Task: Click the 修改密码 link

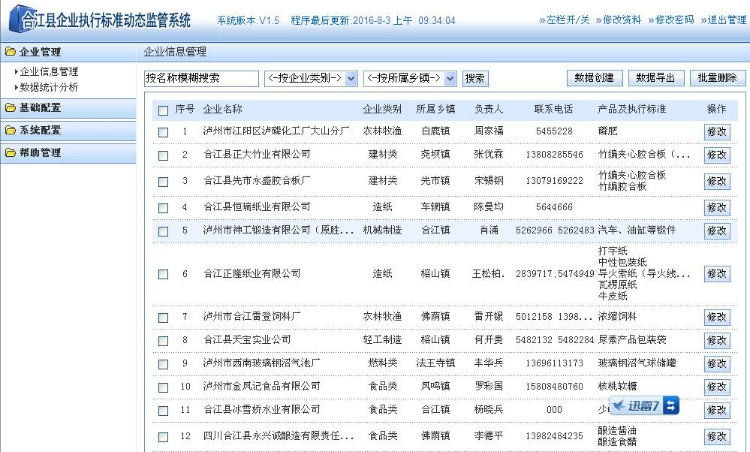Action: tap(674, 20)
